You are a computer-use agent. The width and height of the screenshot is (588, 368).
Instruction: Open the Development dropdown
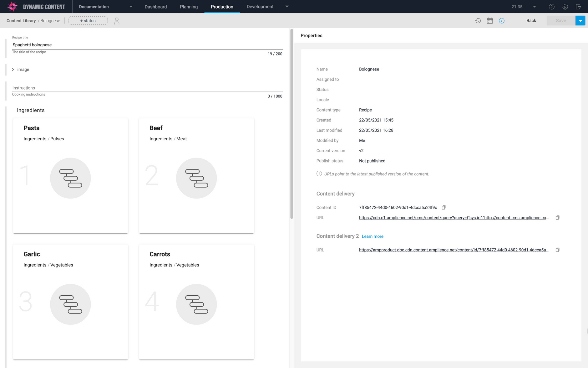[x=286, y=6]
